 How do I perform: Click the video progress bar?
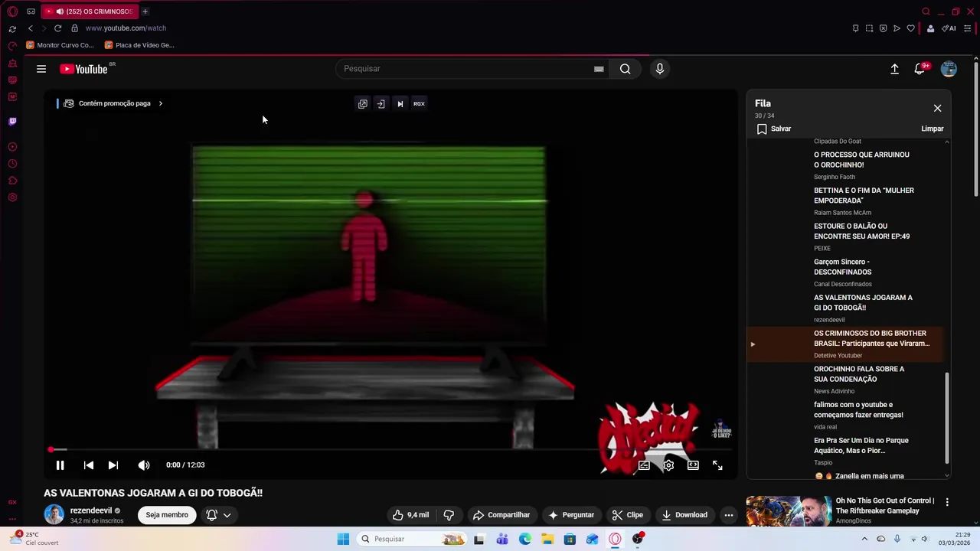pos(390,449)
